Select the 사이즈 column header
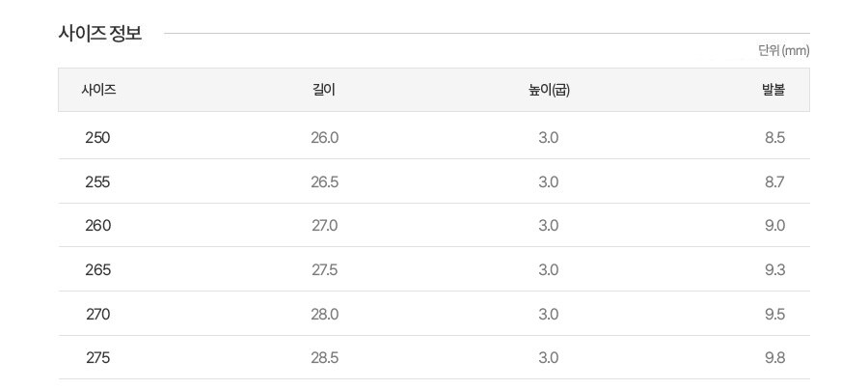 pos(98,90)
